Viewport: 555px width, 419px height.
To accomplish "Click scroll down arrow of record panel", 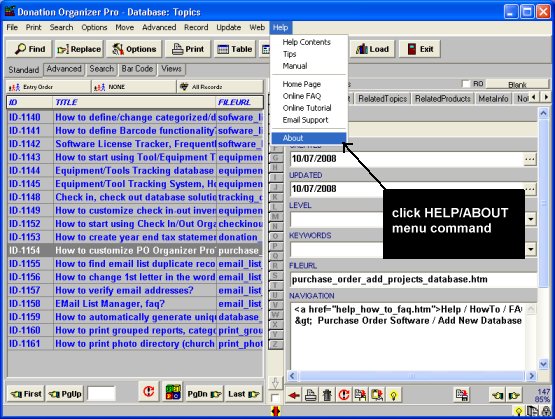I will pyautogui.click(x=543, y=364).
